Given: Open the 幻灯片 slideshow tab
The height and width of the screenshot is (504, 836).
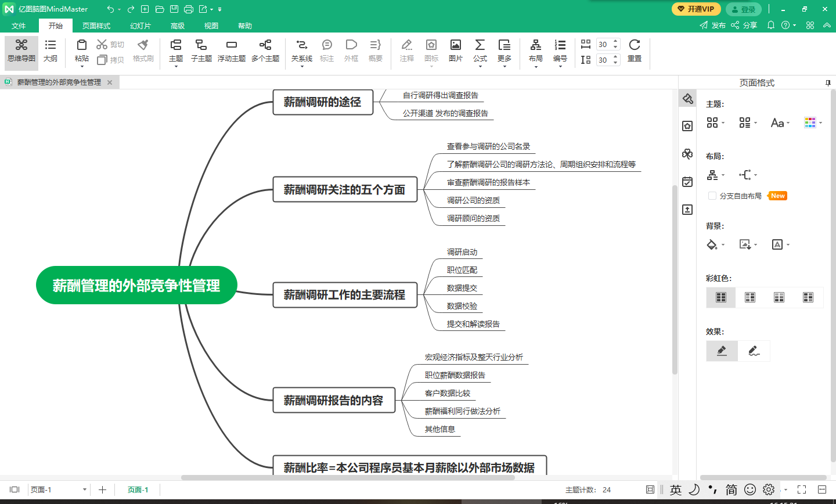Looking at the screenshot, I should [140, 26].
